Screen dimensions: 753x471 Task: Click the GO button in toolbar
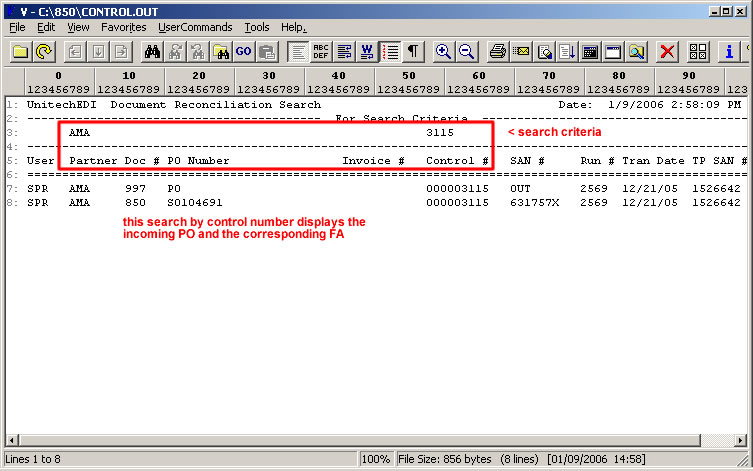(x=243, y=51)
